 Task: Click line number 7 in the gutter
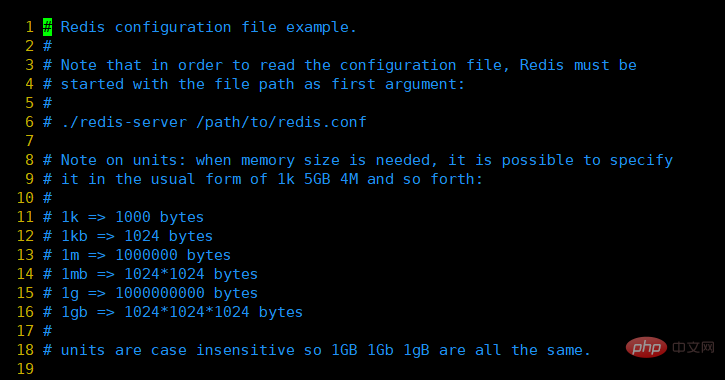30,141
